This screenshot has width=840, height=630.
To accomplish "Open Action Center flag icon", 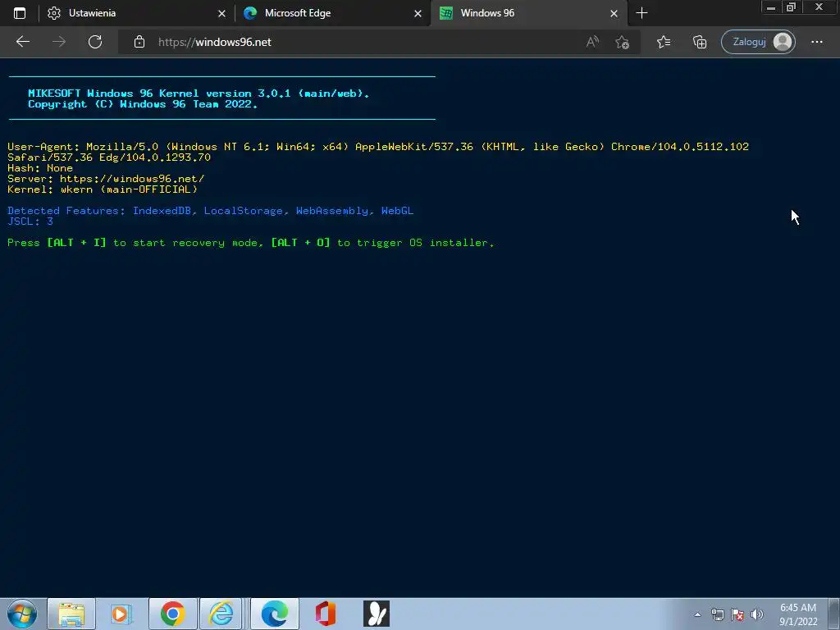I will [x=737, y=614].
